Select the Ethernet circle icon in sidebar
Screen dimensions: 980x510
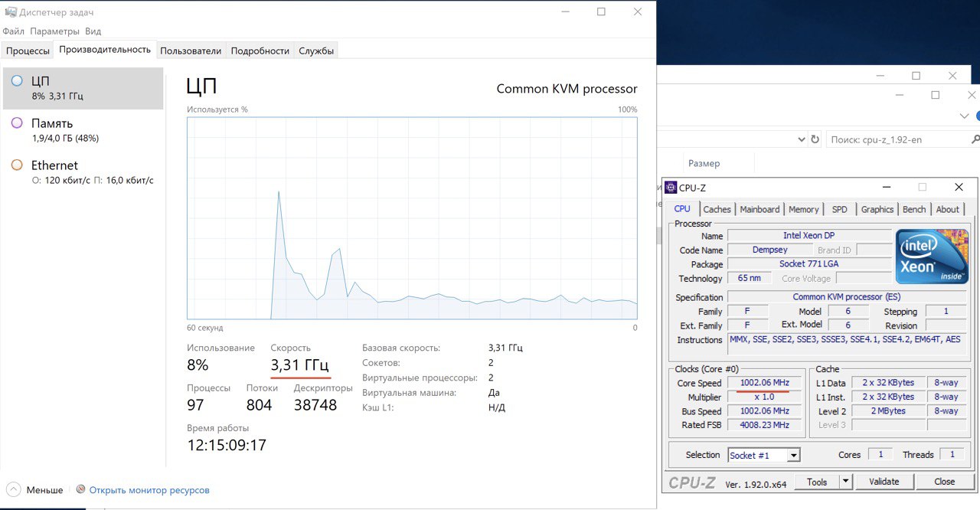17,165
